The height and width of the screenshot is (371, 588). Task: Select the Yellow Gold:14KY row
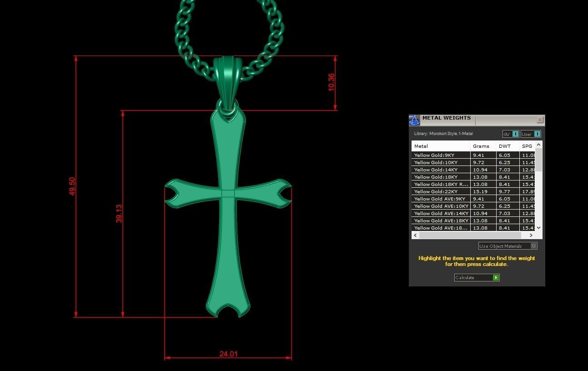(473, 170)
